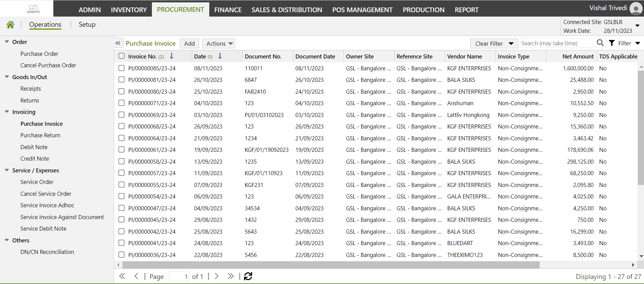Click the Filter funnel icon
Screen dimensions: 644x284
[x=612, y=43]
